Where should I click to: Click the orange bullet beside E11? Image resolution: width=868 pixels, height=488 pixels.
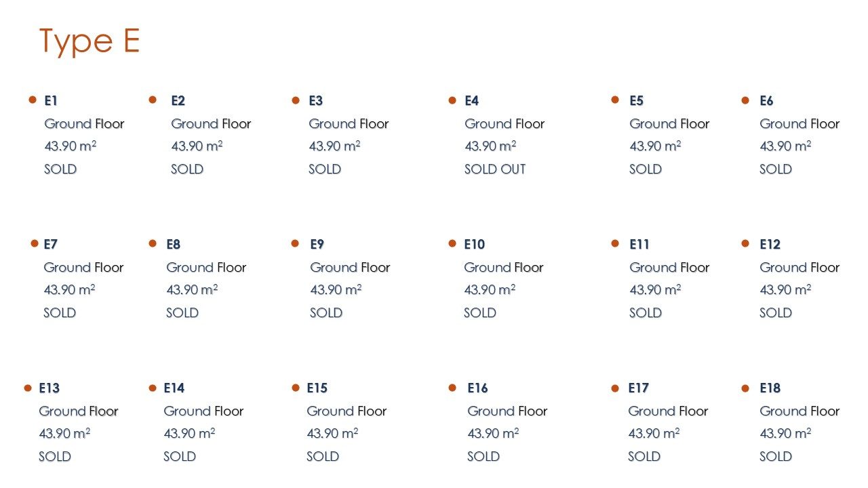tap(615, 243)
